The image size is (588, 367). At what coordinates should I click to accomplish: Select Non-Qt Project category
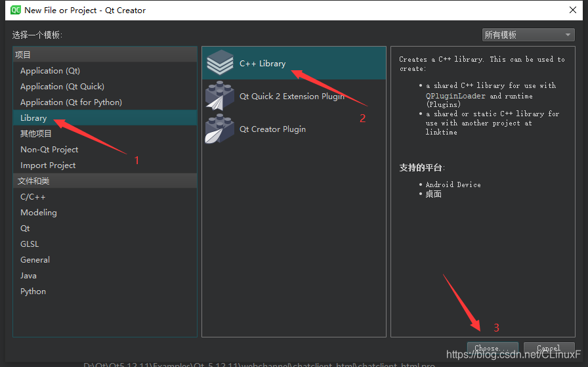coord(105,149)
